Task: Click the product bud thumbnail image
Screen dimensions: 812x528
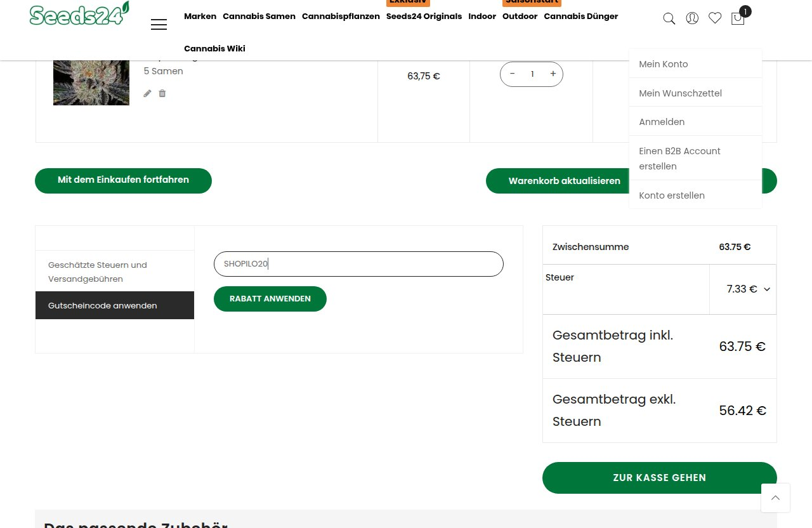Action: pyautogui.click(x=91, y=82)
